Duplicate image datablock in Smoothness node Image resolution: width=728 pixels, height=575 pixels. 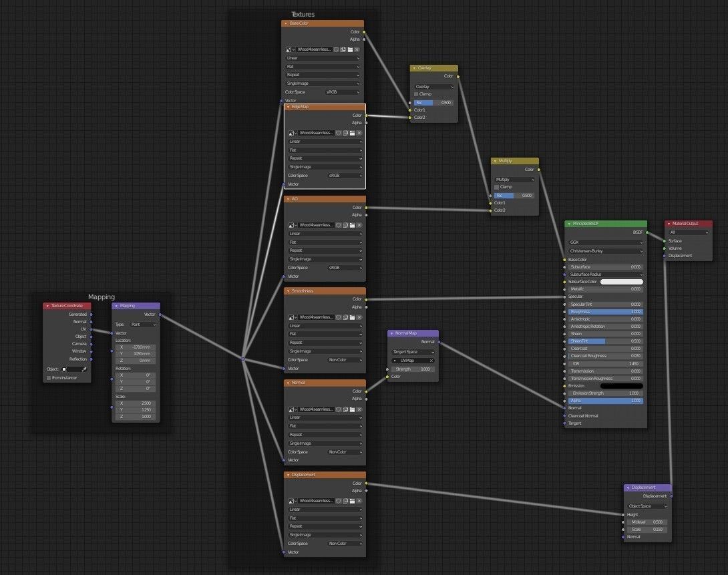point(345,317)
